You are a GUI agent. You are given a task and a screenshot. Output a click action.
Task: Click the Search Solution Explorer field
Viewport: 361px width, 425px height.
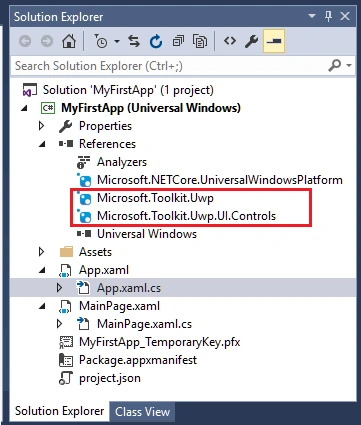point(168,66)
